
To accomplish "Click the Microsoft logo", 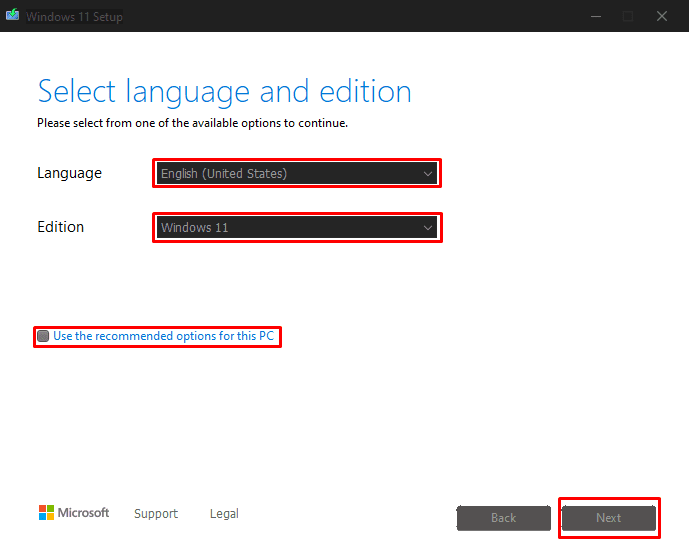I will pos(74,512).
